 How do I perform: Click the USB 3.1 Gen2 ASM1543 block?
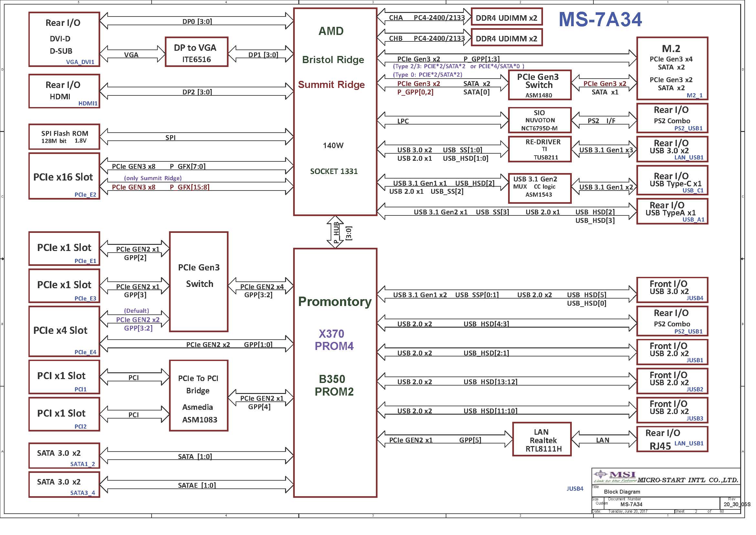[x=539, y=188]
